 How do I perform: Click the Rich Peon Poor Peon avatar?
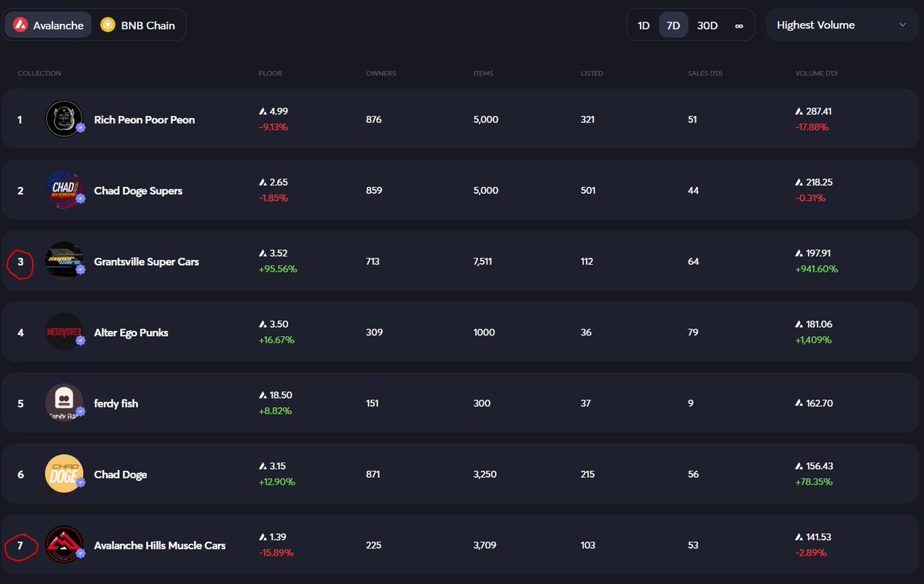[x=65, y=119]
